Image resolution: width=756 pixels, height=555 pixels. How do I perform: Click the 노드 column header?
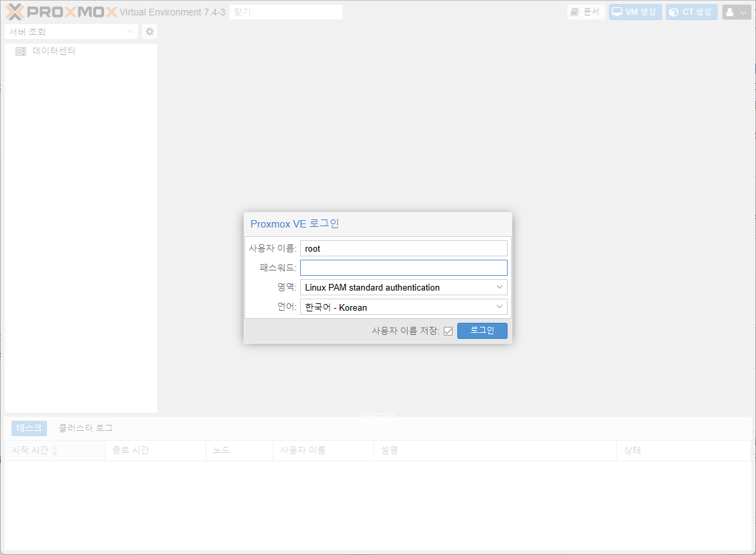239,450
